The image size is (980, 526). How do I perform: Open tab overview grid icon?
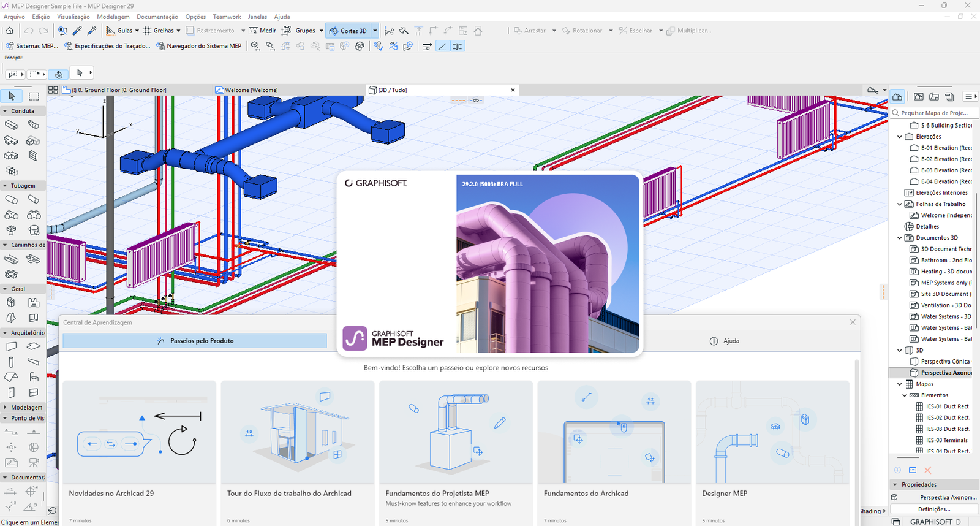tap(53, 90)
